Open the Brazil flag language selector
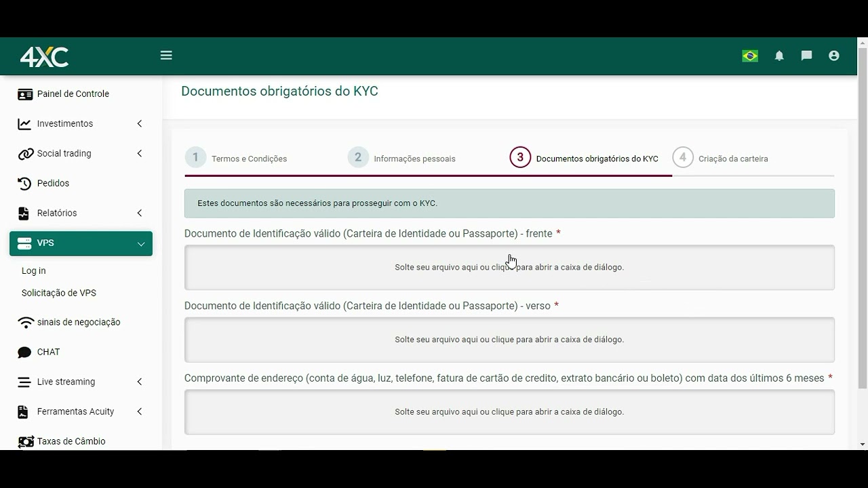The height and width of the screenshot is (488, 868). pyautogui.click(x=750, y=56)
